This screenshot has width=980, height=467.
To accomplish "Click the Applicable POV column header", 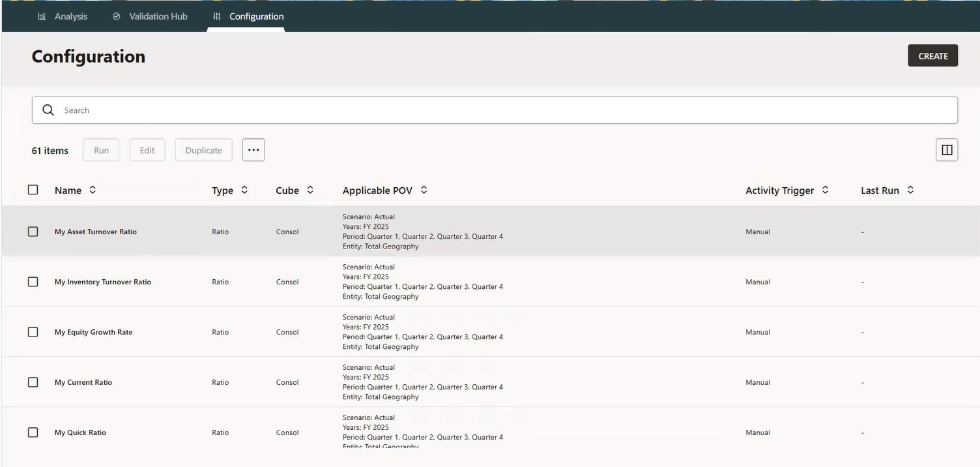I will (377, 190).
